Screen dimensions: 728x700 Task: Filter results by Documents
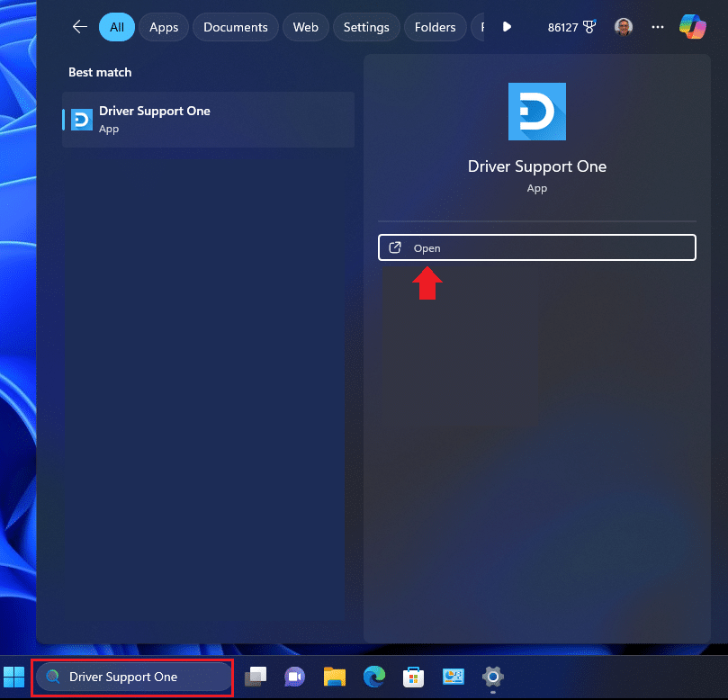point(236,27)
